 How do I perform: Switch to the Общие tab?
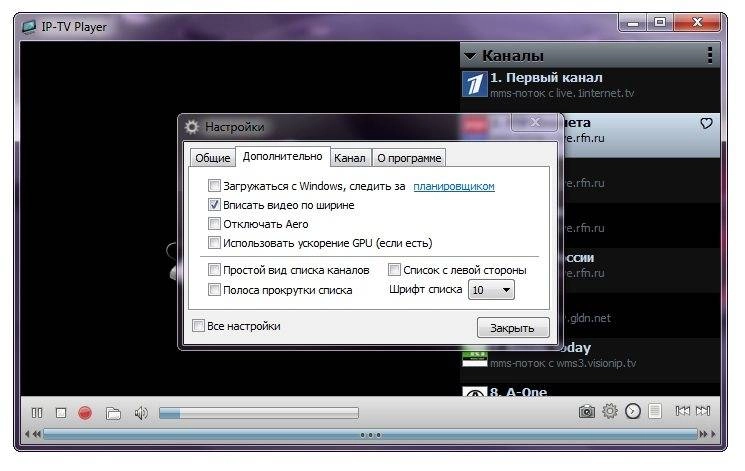click(212, 158)
